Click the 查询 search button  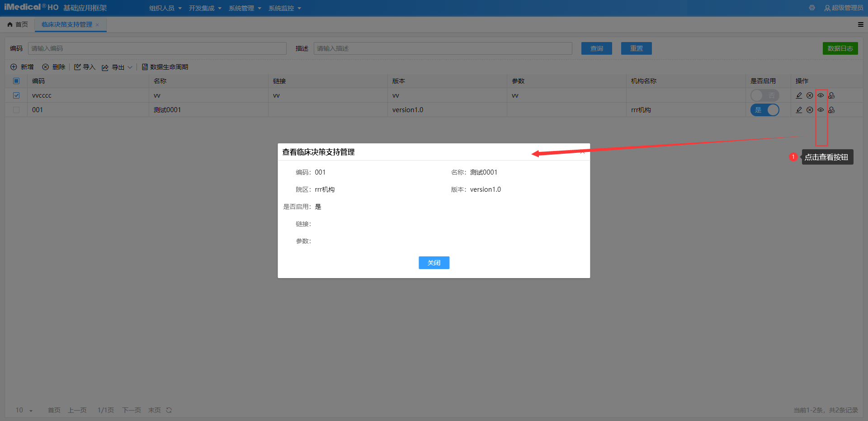point(597,48)
